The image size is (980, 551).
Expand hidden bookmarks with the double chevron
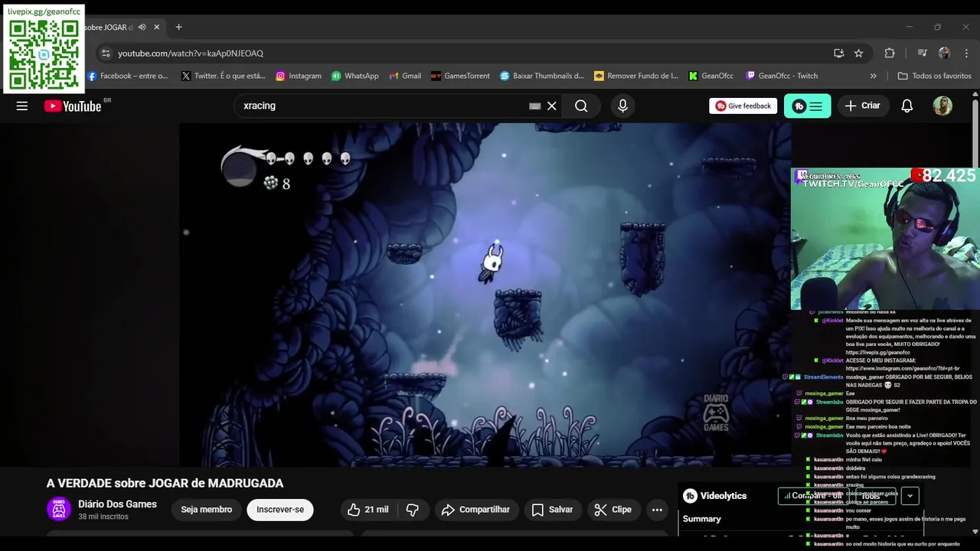click(873, 76)
